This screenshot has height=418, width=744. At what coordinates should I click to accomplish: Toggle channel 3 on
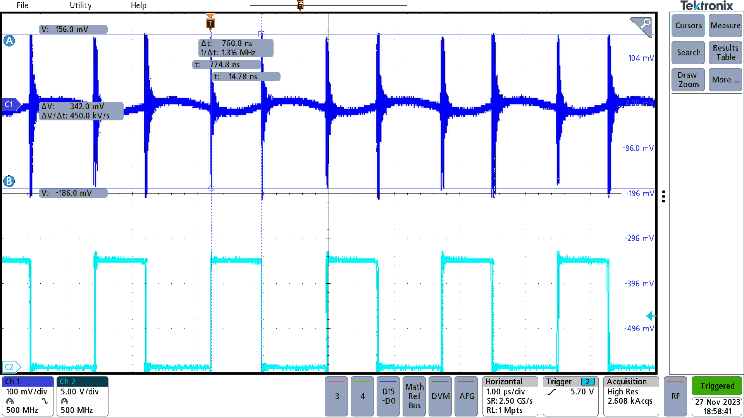click(x=338, y=396)
